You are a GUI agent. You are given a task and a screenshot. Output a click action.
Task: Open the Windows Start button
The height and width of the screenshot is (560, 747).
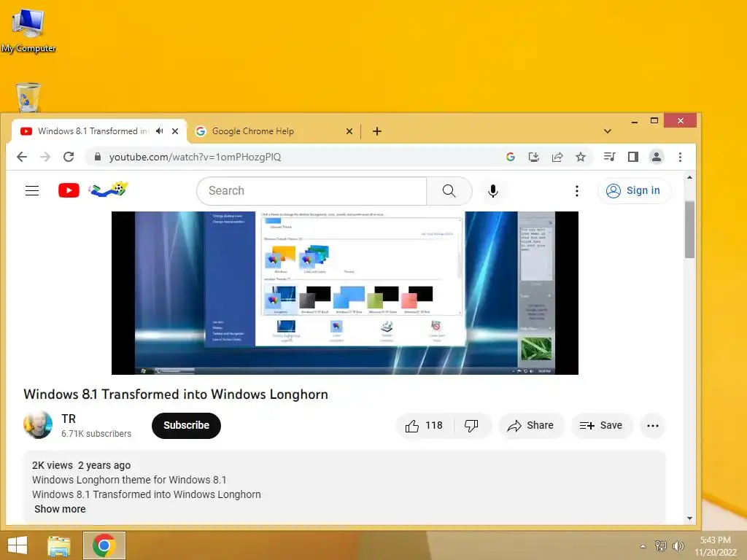[18, 545]
